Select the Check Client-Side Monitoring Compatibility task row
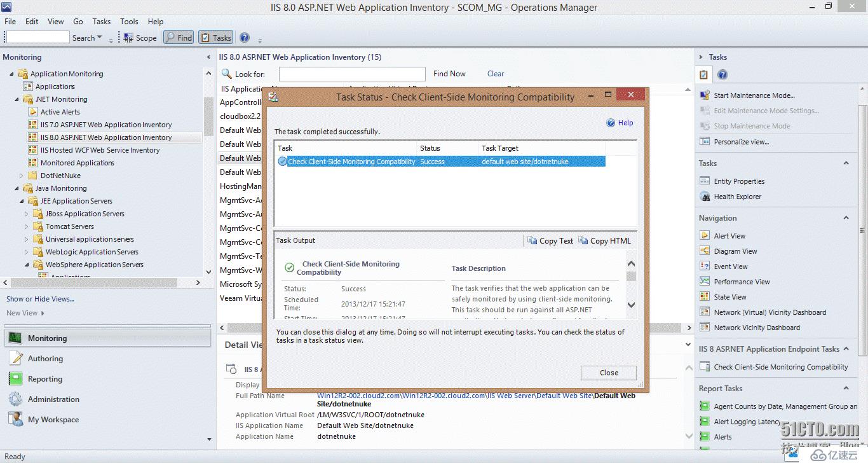The width and height of the screenshot is (868, 463). click(441, 162)
